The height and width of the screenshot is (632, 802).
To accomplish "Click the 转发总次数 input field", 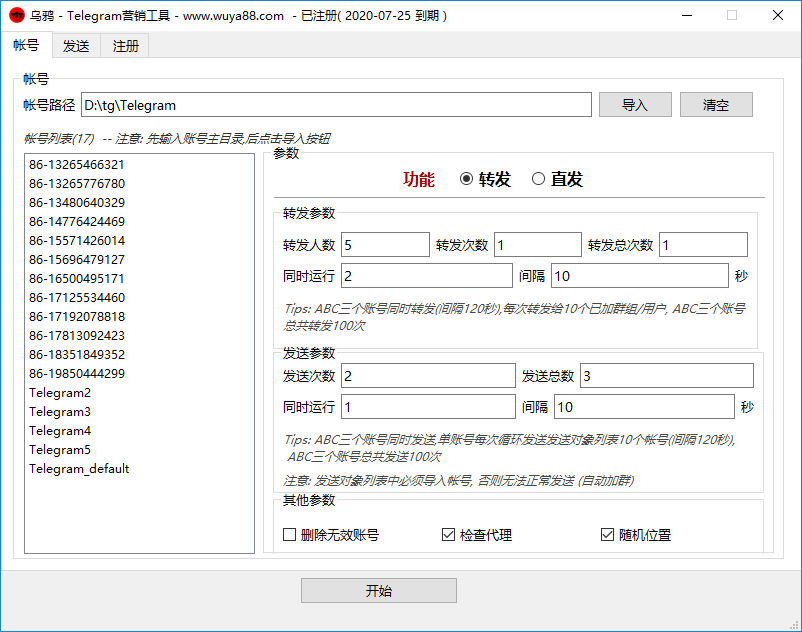I will [703, 245].
